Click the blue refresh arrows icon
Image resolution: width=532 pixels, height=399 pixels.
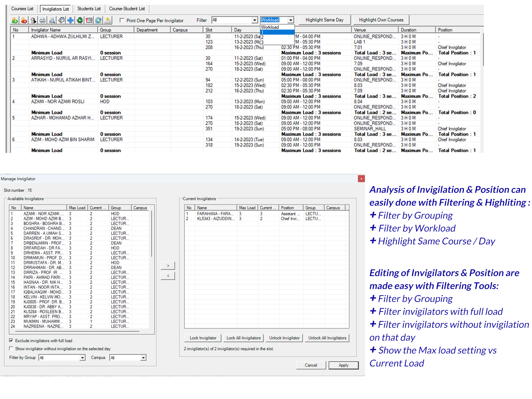coord(98,20)
